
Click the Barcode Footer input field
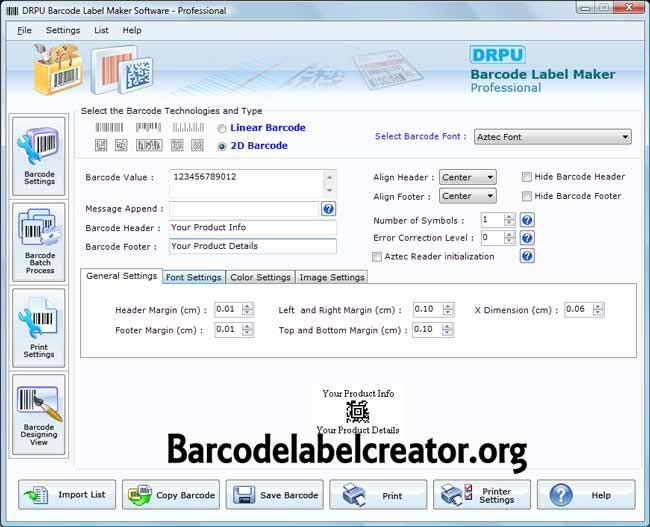coord(253,246)
